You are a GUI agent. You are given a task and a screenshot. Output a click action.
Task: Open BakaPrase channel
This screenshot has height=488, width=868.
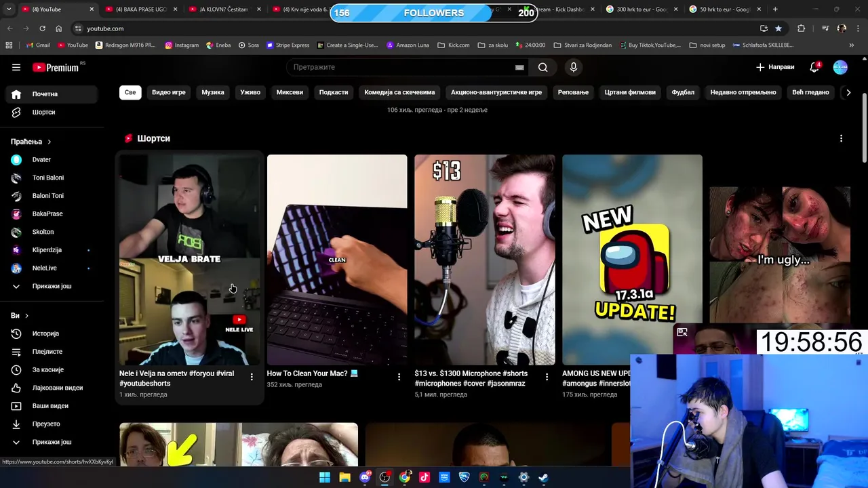[53, 213]
